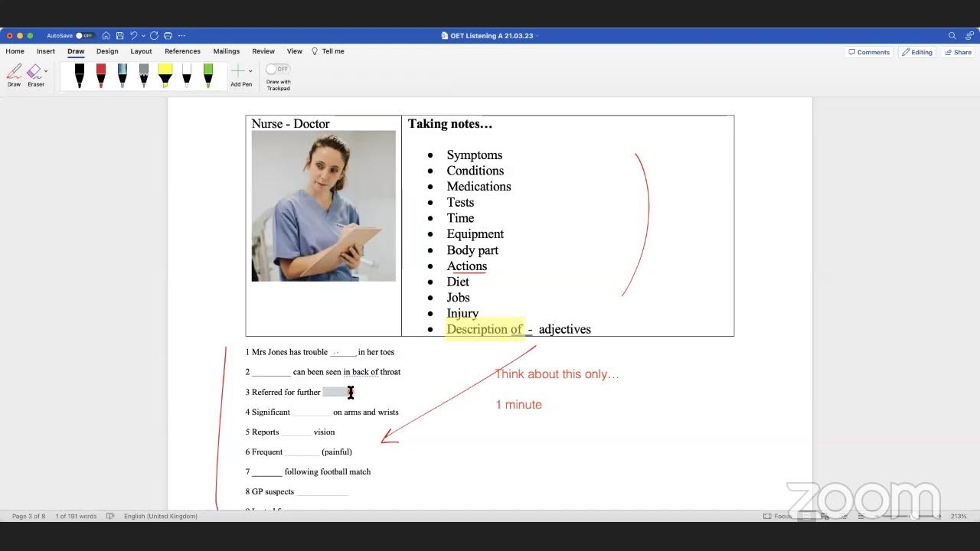Open the more quick access options ellipsis
This screenshot has width=980, height=551.
pyautogui.click(x=181, y=36)
